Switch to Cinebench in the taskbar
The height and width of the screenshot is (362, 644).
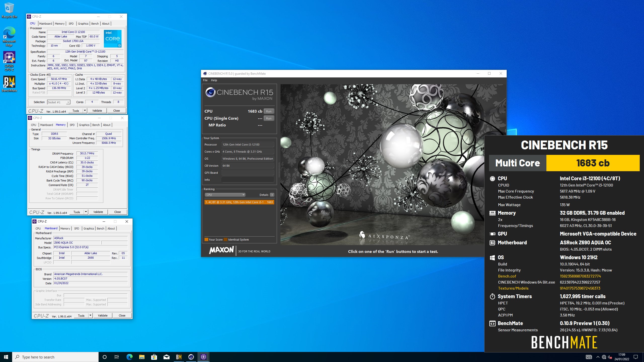191,357
